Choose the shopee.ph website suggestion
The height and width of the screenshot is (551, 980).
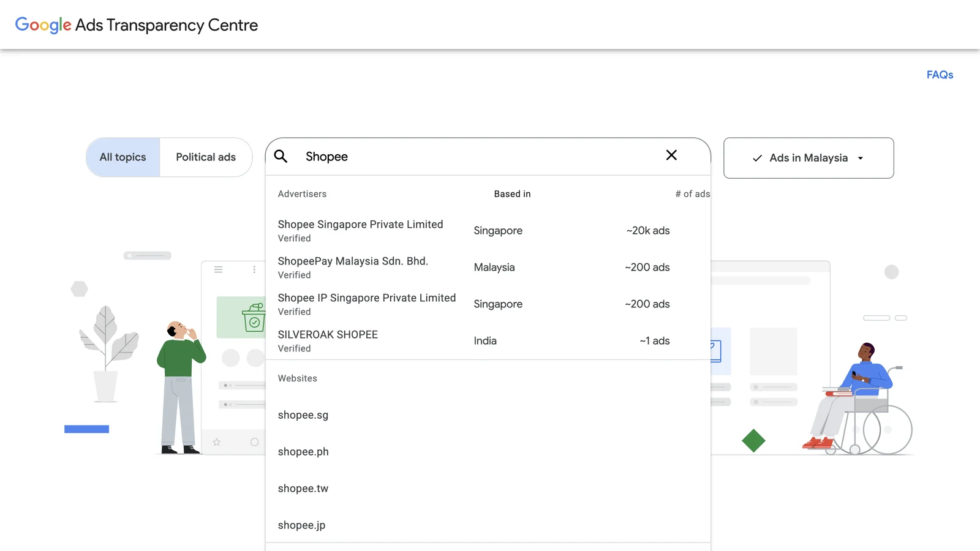tap(488, 452)
